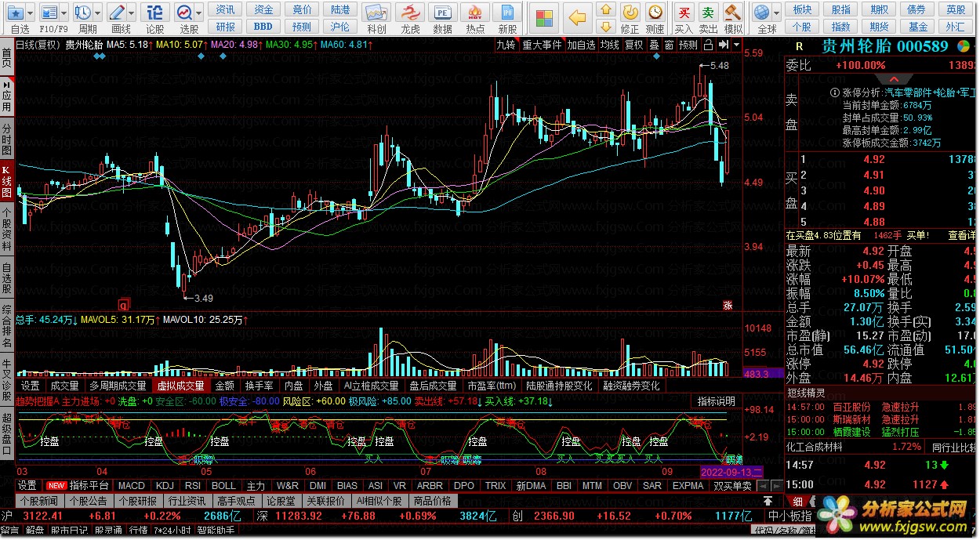Collapse the 涨停分析 panel with red arrow
980x540 pixels.
894,80
